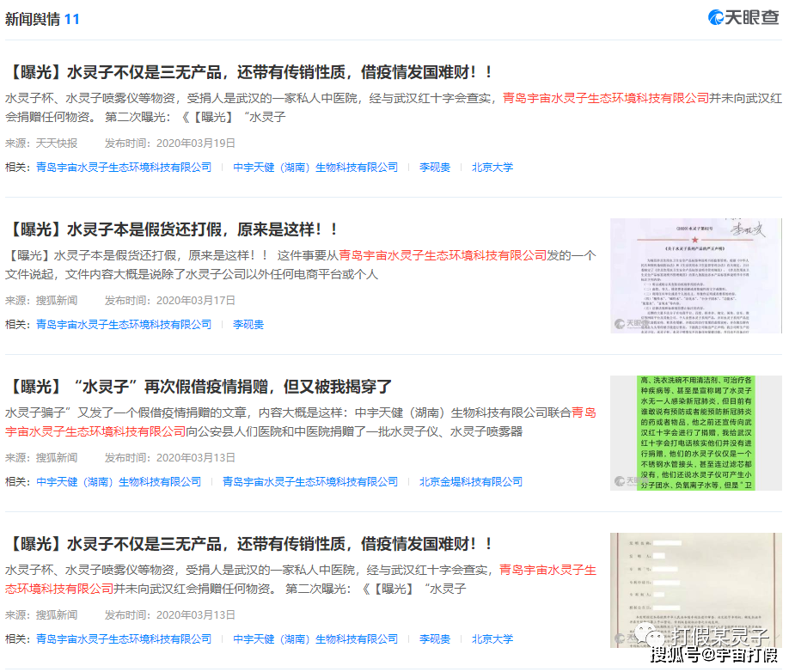Click red company name in second article summary

coord(443,255)
